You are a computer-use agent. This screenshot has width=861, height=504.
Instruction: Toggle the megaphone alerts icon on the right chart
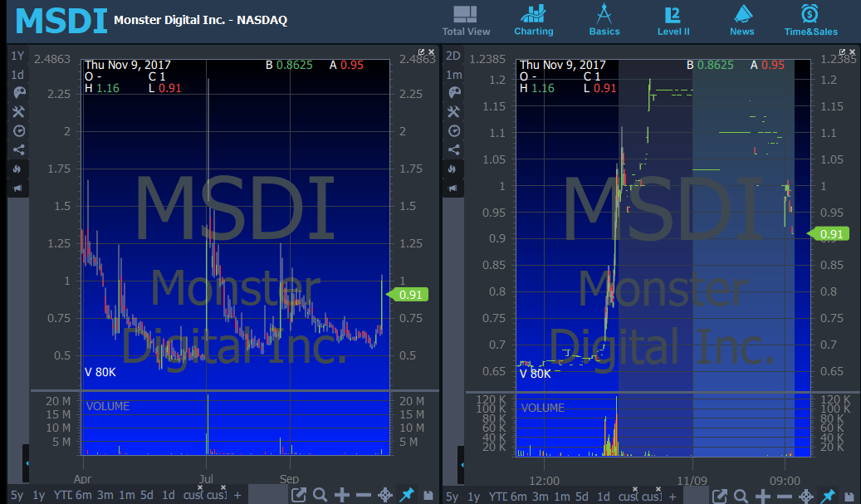[453, 188]
